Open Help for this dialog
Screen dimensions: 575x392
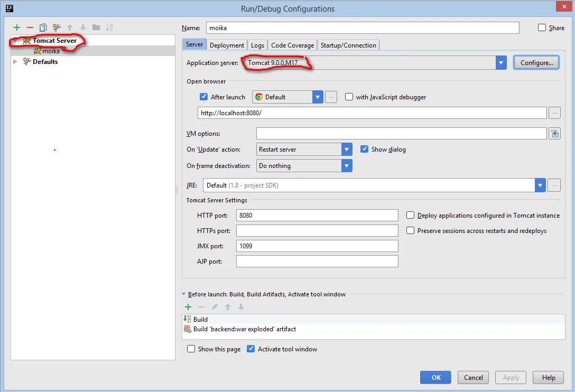pos(548,377)
